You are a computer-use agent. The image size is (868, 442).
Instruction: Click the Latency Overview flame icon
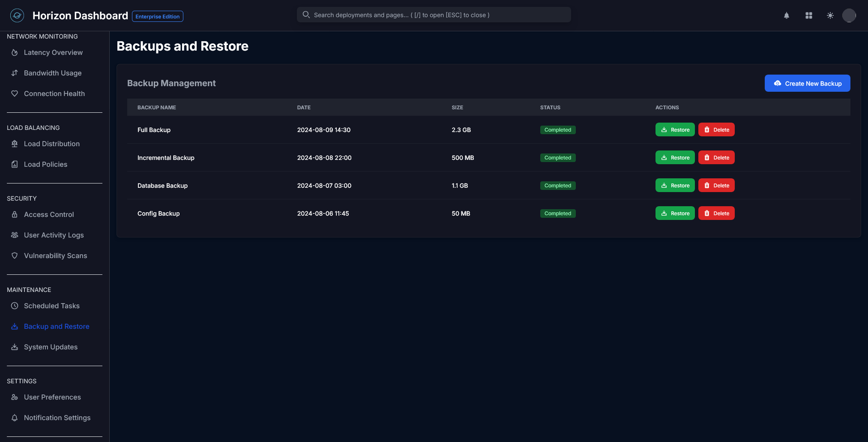pyautogui.click(x=15, y=52)
